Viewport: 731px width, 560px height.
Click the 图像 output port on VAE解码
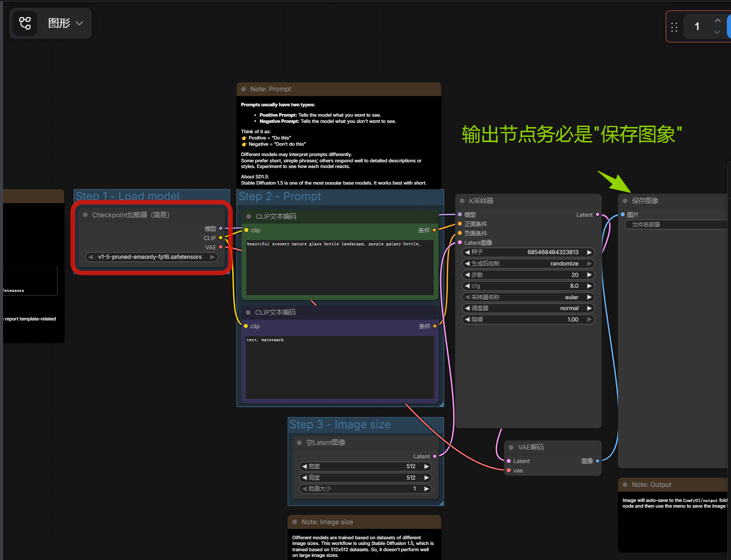point(598,461)
